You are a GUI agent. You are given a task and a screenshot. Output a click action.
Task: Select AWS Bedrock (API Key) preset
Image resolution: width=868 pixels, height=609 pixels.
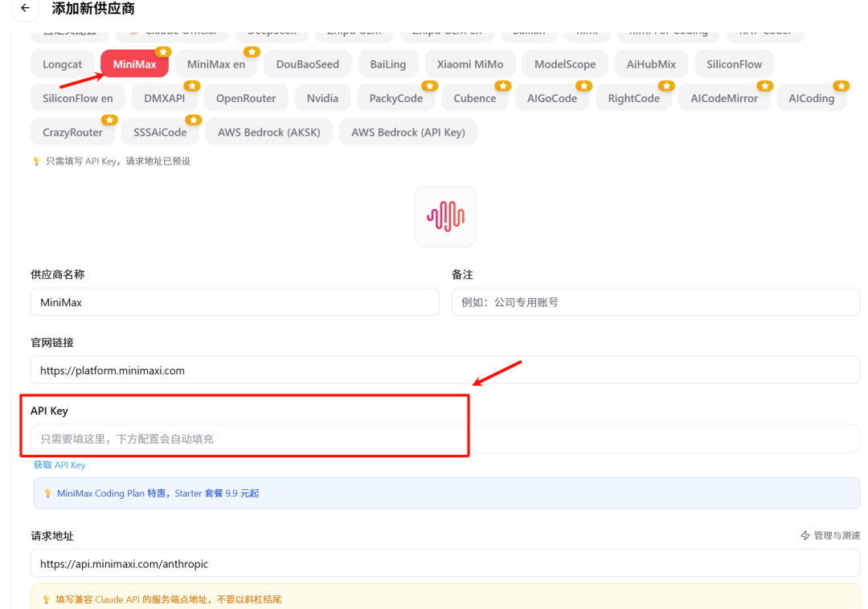click(408, 133)
